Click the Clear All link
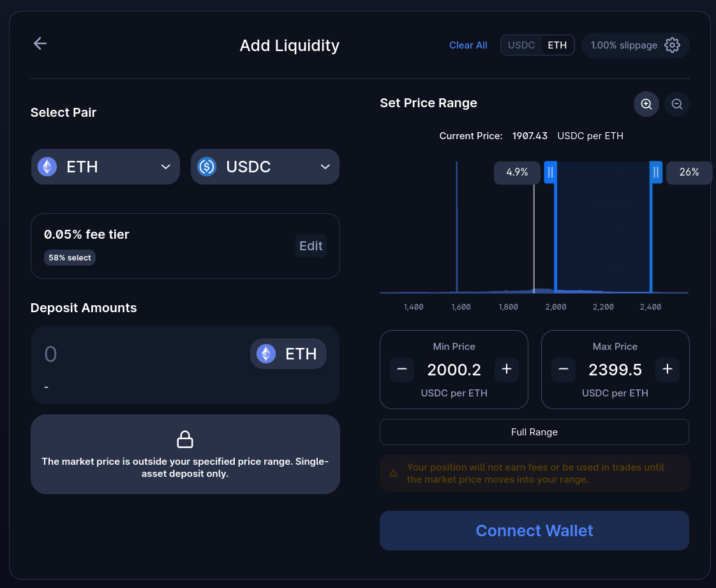Screen dimensions: 716x588 point(468,45)
